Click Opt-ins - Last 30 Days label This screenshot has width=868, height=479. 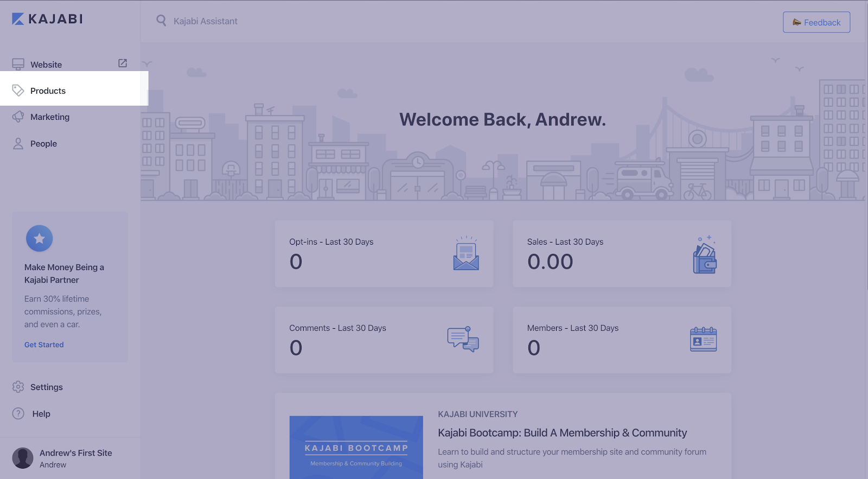(331, 242)
